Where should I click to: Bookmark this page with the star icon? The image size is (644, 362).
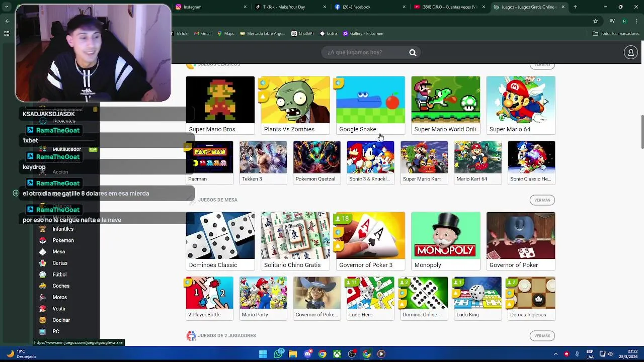point(596,21)
